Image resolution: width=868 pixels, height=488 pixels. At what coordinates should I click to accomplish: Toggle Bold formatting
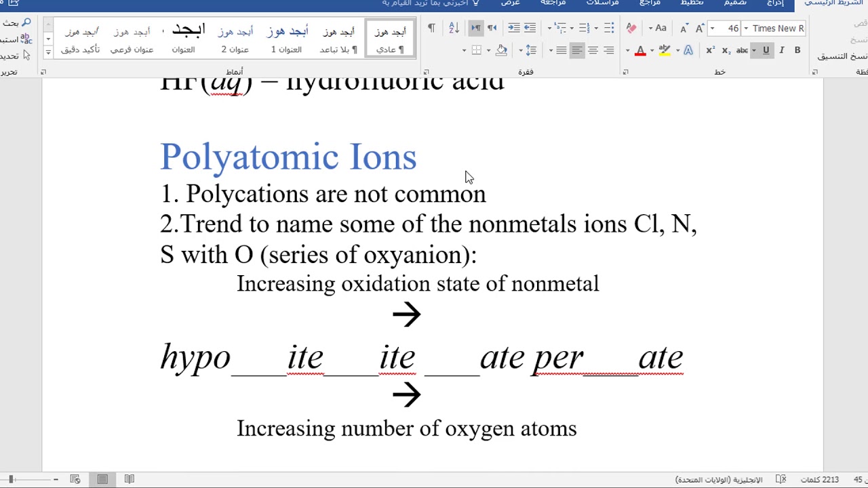point(797,50)
